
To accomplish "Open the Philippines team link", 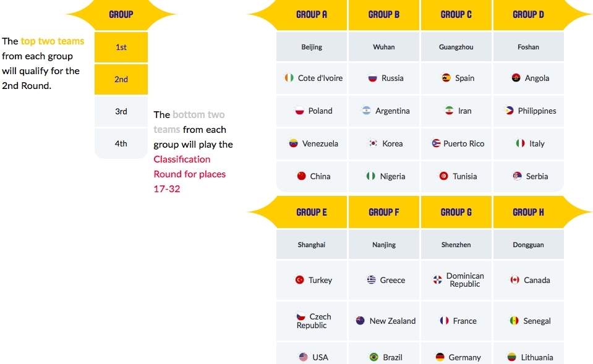I will pos(537,111).
